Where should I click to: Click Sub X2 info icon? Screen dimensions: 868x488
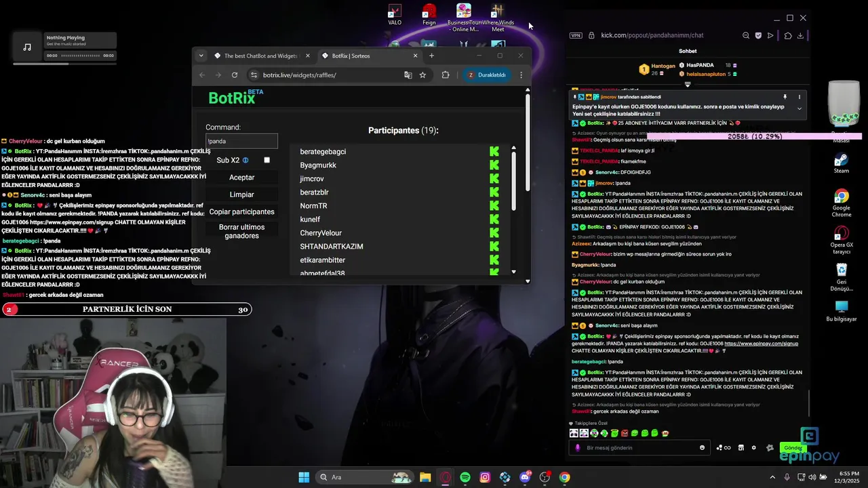point(245,161)
